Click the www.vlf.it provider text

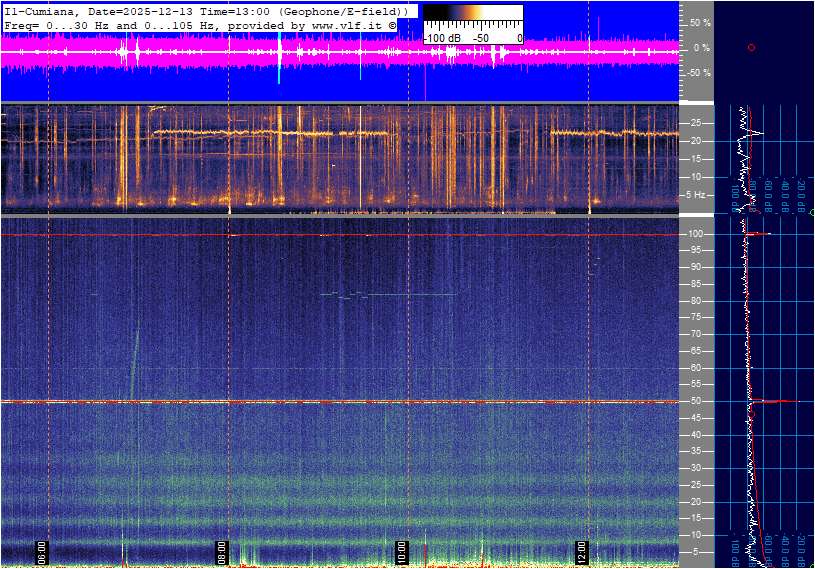coord(335,23)
